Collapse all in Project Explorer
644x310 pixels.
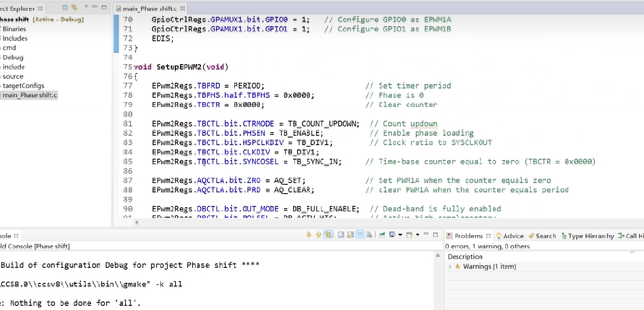(x=65, y=8)
